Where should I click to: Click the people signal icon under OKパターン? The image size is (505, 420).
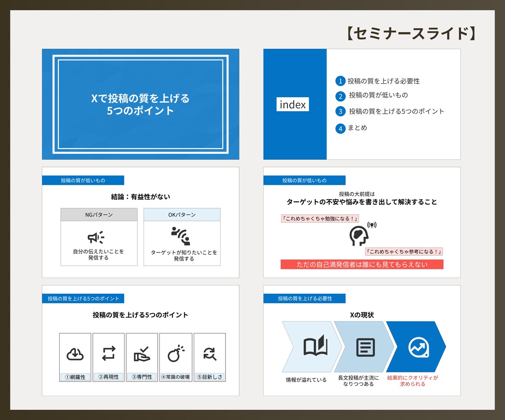pos(181,235)
